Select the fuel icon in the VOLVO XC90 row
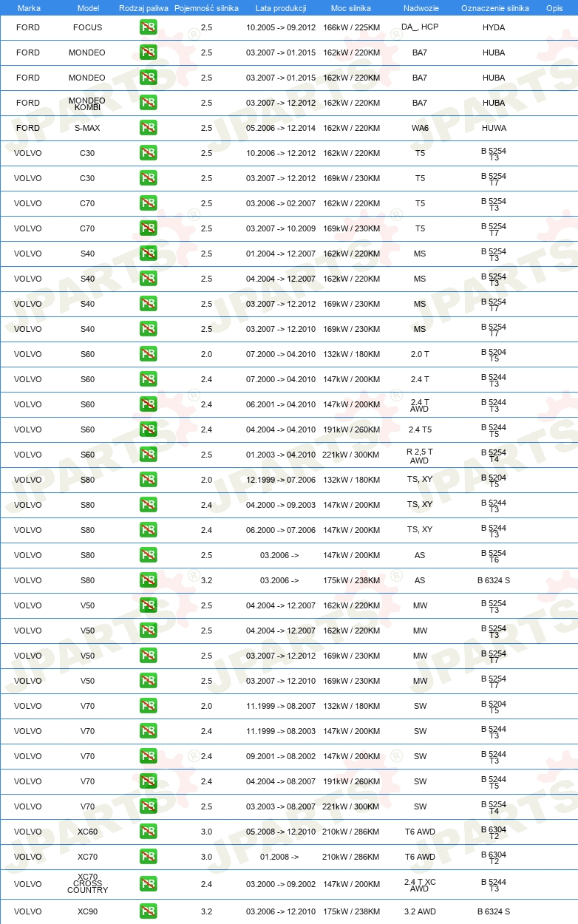 click(148, 911)
